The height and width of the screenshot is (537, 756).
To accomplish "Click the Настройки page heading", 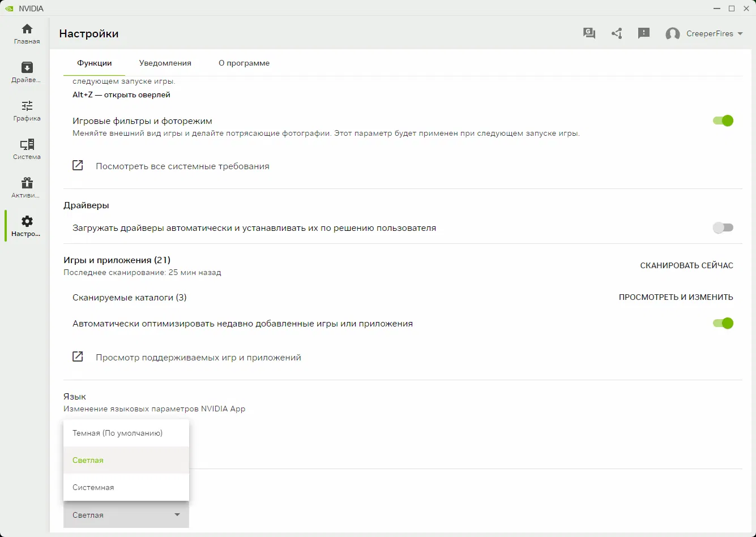I will click(x=89, y=34).
